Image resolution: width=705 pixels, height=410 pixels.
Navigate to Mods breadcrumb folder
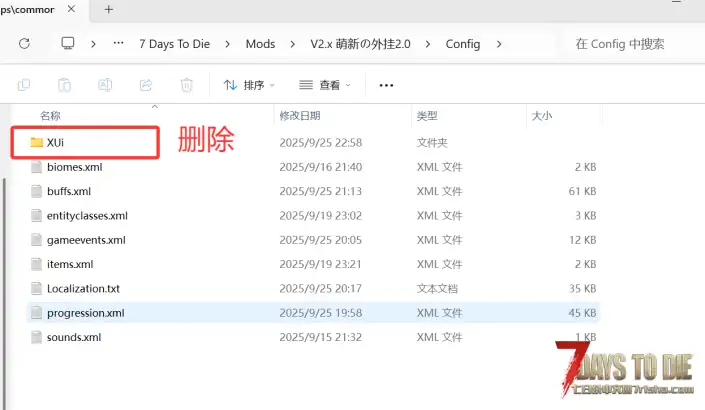coord(260,44)
